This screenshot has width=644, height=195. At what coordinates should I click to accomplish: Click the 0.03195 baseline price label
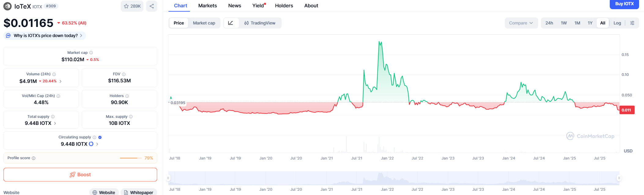tap(178, 103)
